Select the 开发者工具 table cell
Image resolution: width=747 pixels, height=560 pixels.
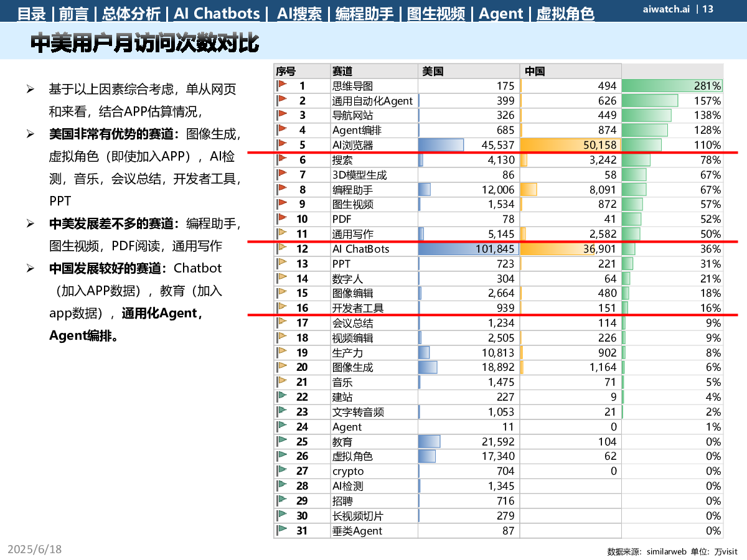point(374,308)
